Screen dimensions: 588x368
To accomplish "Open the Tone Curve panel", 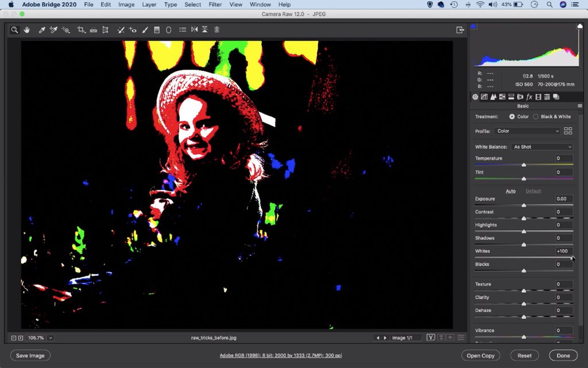I will 484,97.
